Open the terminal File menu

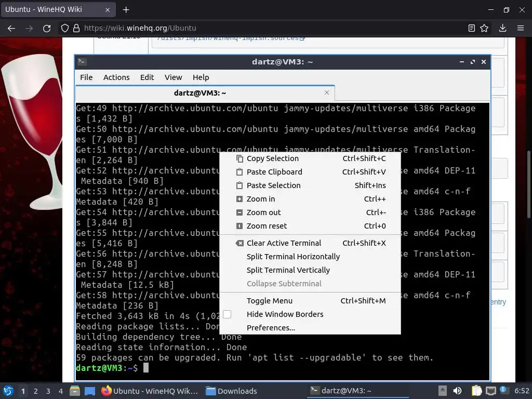(x=86, y=77)
